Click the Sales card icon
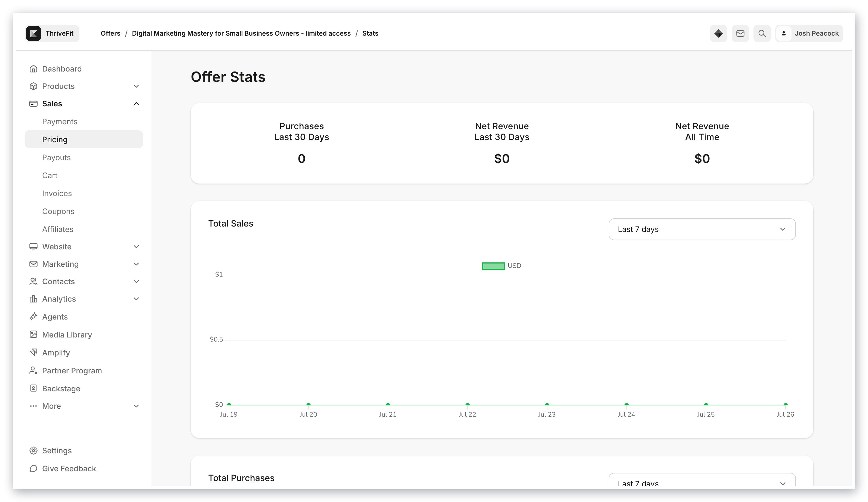The width and height of the screenshot is (868, 502). pos(33,104)
